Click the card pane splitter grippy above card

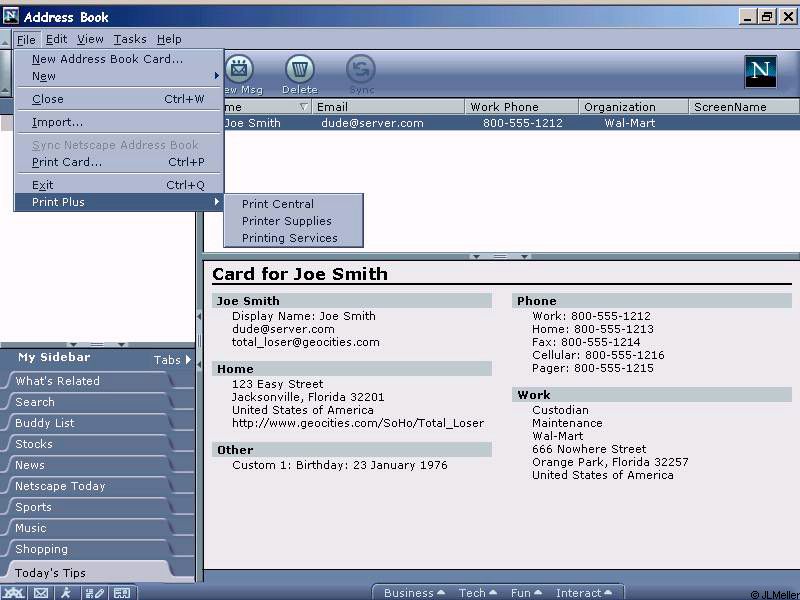500,256
